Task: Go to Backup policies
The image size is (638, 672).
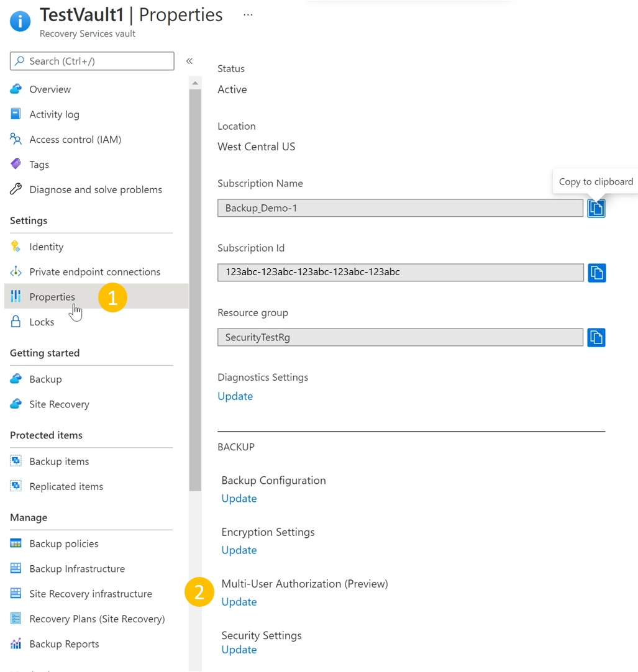Action: [64, 544]
